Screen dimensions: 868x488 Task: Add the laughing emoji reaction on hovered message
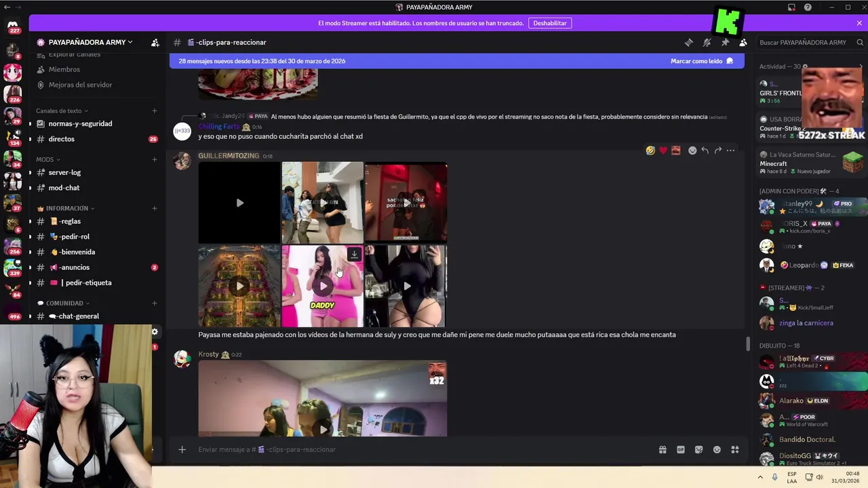[650, 150]
